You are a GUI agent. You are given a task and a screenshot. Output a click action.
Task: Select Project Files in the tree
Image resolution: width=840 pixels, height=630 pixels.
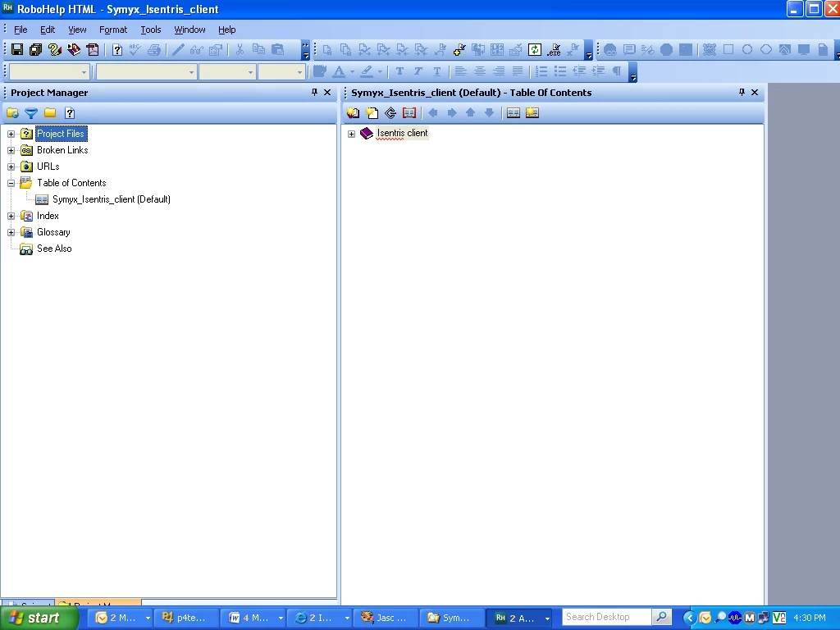[61, 134]
